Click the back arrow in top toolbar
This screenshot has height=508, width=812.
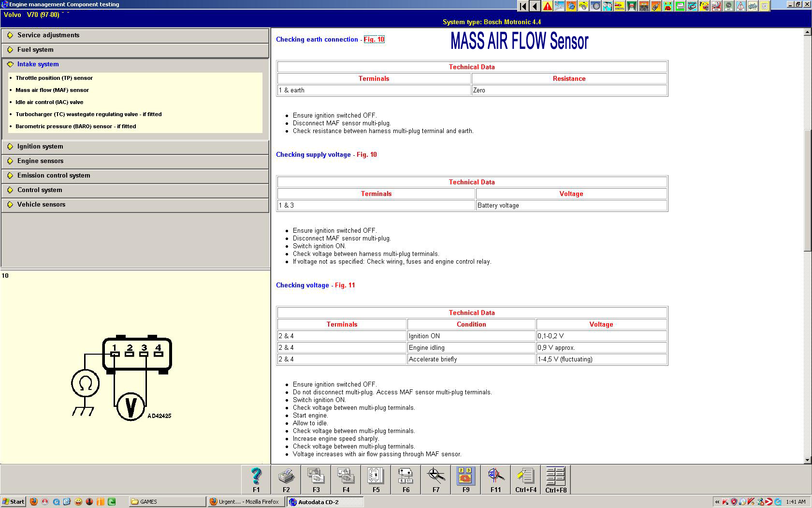coord(535,6)
